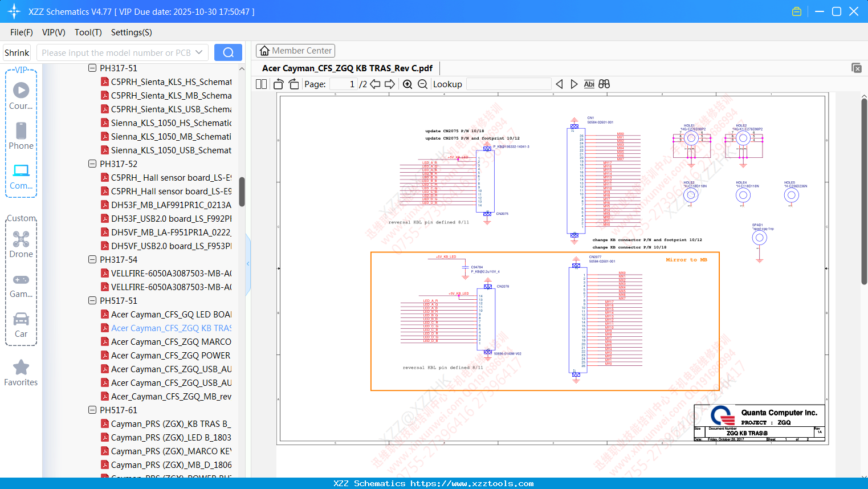
Task: Open C5PRH_ Hall sensor board_LS-E first entry
Action: point(172,177)
